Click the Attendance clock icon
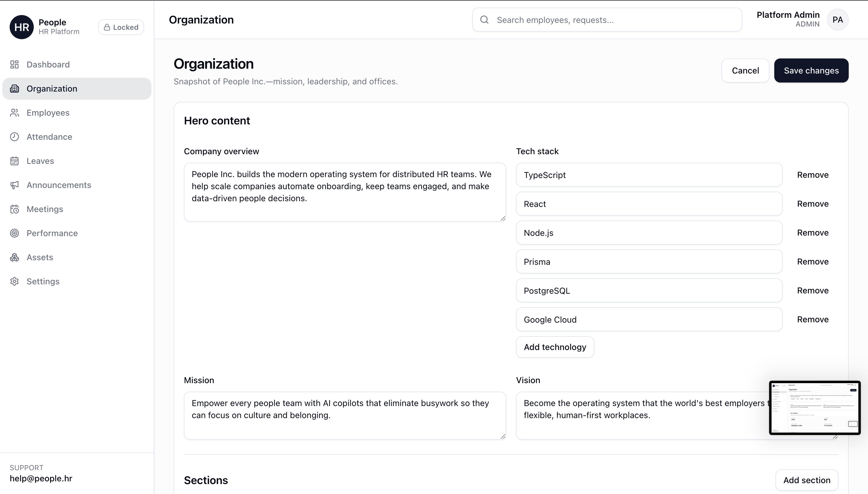868x494 pixels. [x=14, y=137]
